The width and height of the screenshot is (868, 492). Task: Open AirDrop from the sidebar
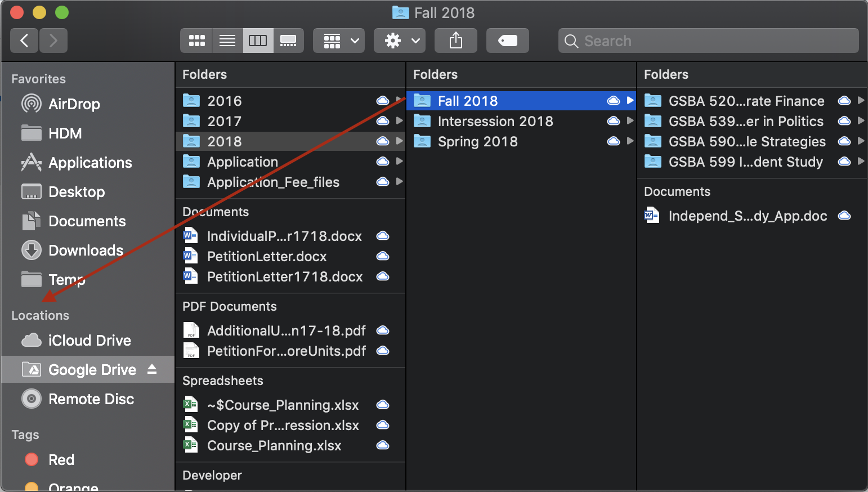coord(74,104)
